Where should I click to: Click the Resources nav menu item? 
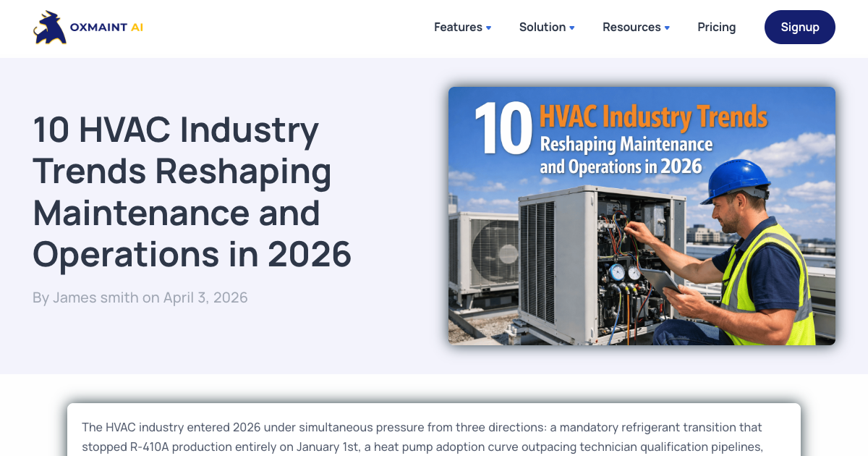(x=630, y=27)
